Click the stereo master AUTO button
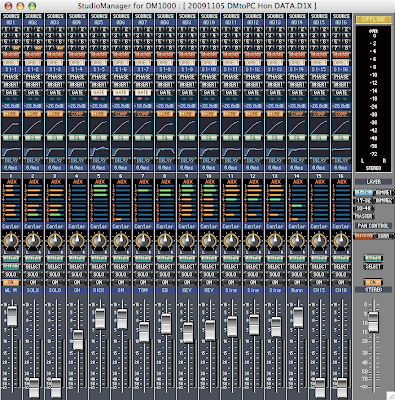The width and height of the screenshot is (395, 400). tap(373, 258)
